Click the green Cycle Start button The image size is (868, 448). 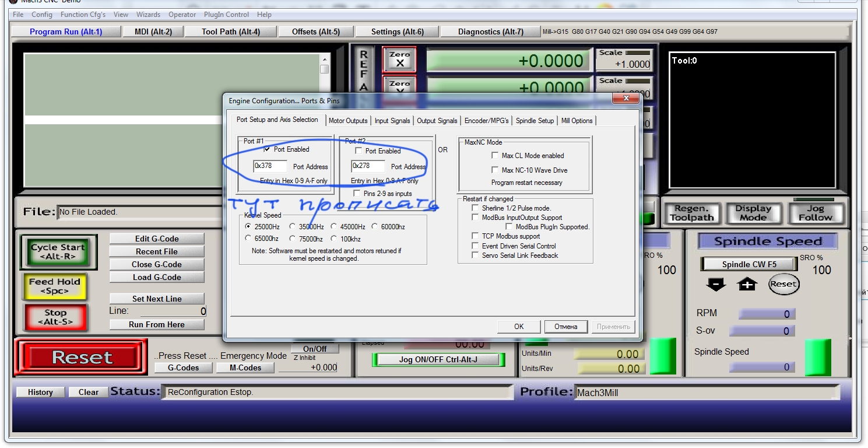[x=58, y=252]
